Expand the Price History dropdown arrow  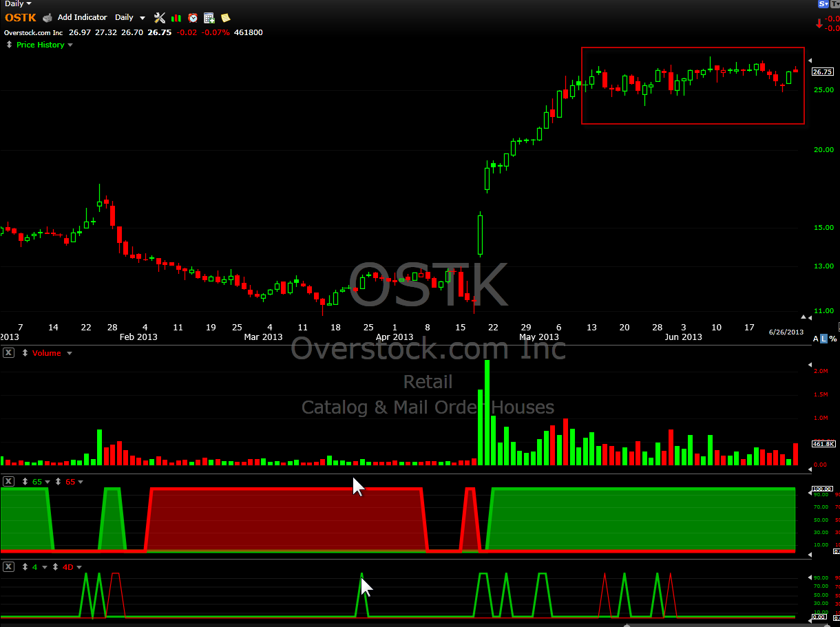[70, 45]
